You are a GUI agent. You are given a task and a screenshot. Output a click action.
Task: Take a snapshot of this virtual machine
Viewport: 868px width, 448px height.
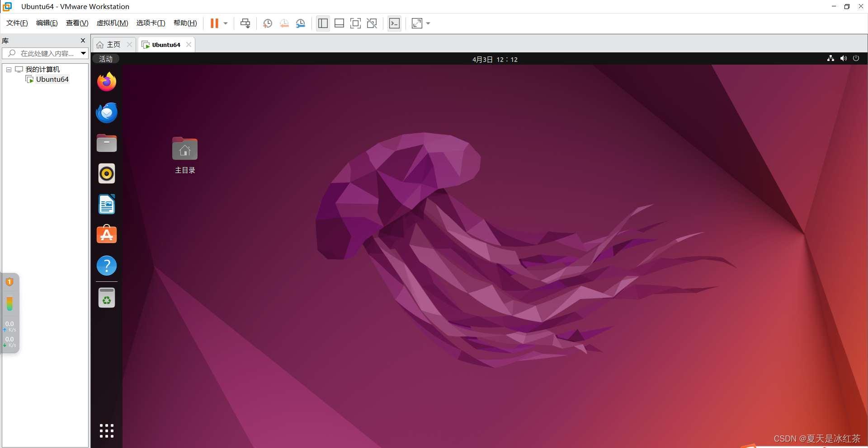(x=268, y=23)
